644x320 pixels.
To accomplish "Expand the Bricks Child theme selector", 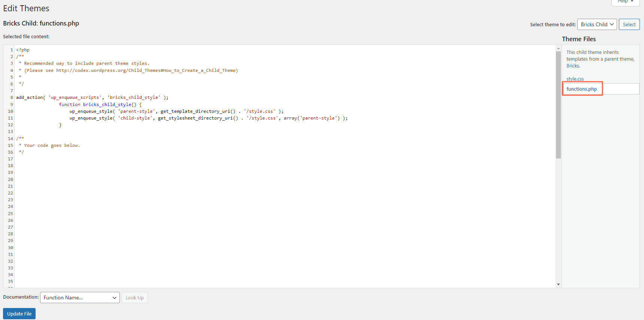I will click(597, 24).
